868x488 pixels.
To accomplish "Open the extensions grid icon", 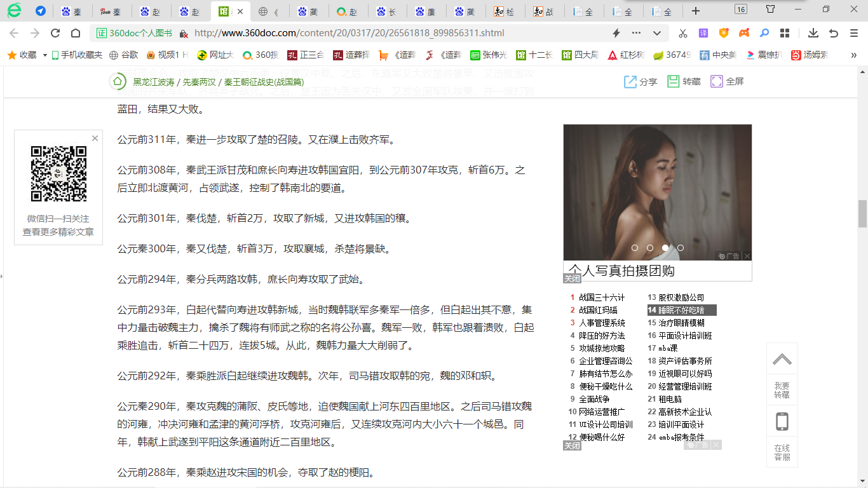I will [785, 33].
